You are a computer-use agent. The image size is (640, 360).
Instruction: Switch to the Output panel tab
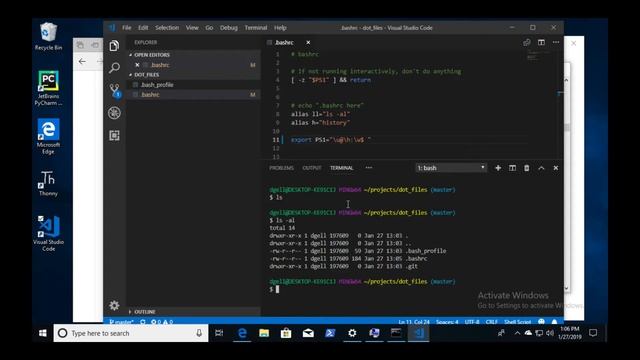pos(312,168)
